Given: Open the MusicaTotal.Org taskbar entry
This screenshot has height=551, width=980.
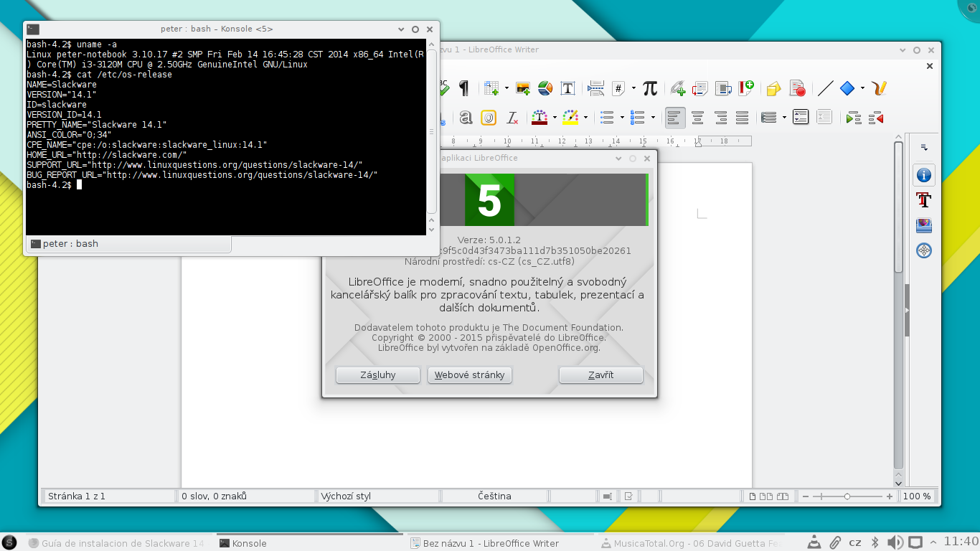Looking at the screenshot, I should pyautogui.click(x=690, y=543).
